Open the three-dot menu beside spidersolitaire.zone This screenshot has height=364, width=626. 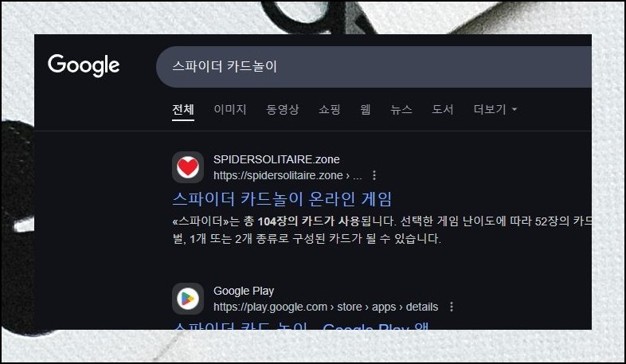[x=374, y=175]
